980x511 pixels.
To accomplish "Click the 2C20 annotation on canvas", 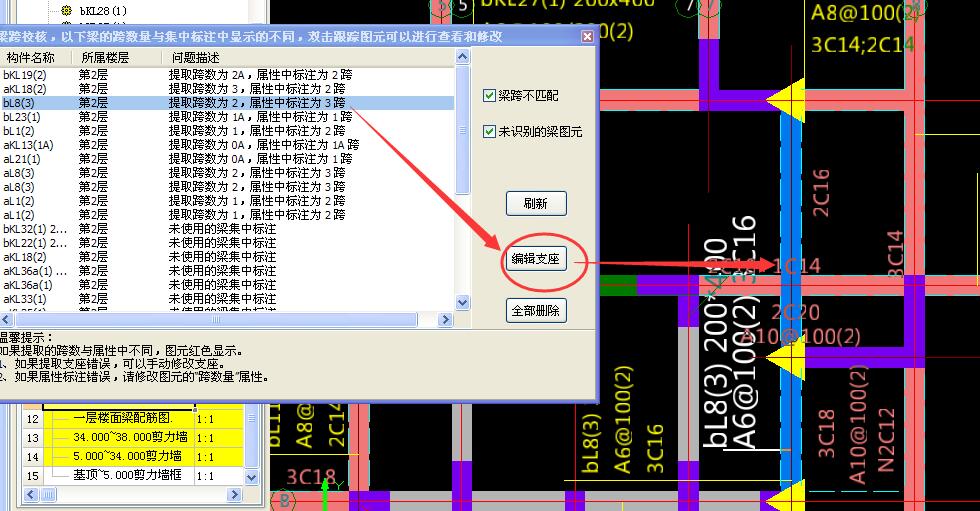I will click(795, 312).
